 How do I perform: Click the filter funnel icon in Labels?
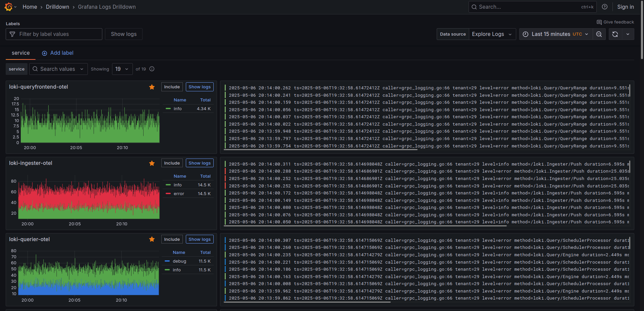coord(12,34)
